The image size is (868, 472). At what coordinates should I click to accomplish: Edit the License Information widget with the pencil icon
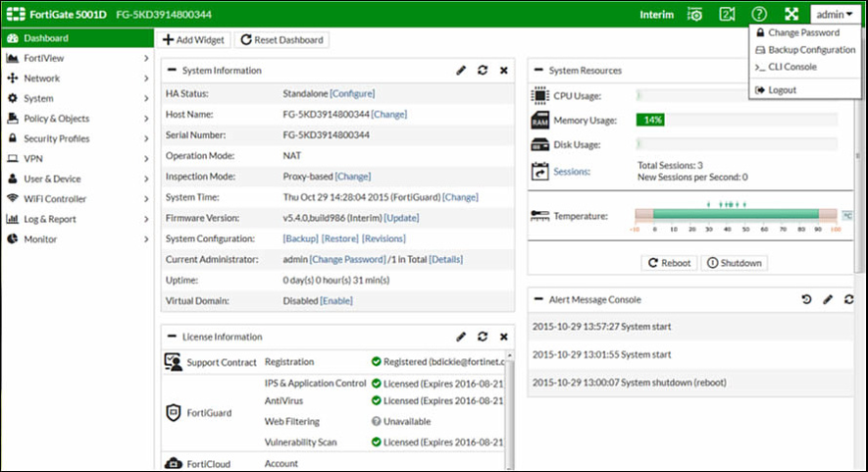click(x=461, y=337)
